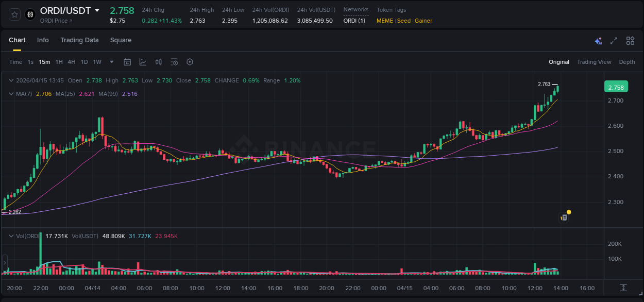Click the small chat bubble icon on chart
Viewport: 644px width, 302px height.
click(x=564, y=217)
